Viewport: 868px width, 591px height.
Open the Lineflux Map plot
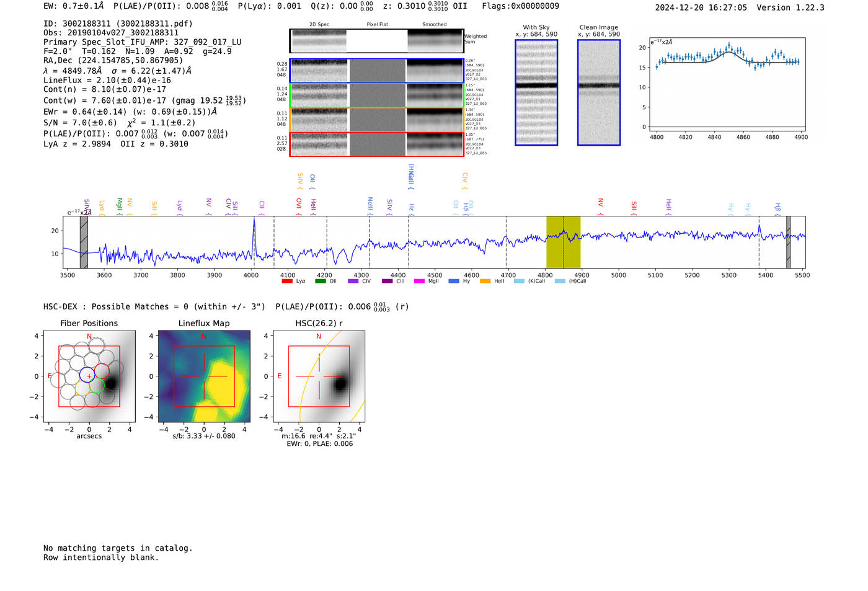[x=204, y=376]
